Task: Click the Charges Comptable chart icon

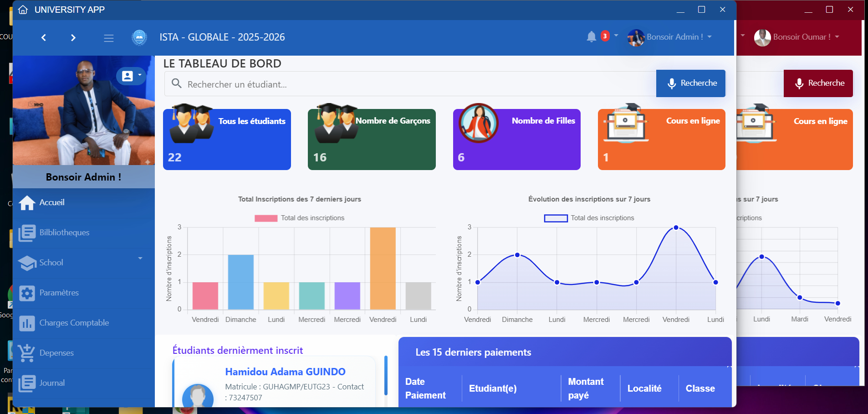Action: (x=27, y=323)
